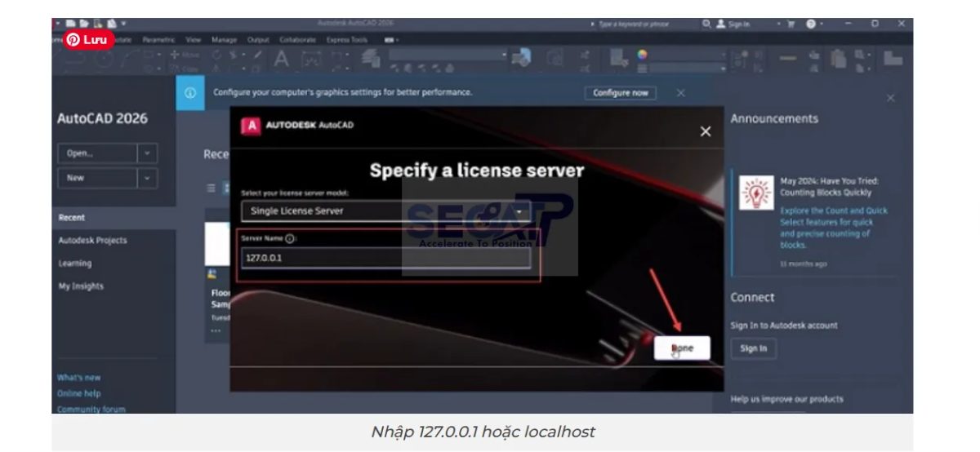This screenshot has height=452, width=980.
Task: Close the Announcements panel with the X
Action: [x=890, y=98]
